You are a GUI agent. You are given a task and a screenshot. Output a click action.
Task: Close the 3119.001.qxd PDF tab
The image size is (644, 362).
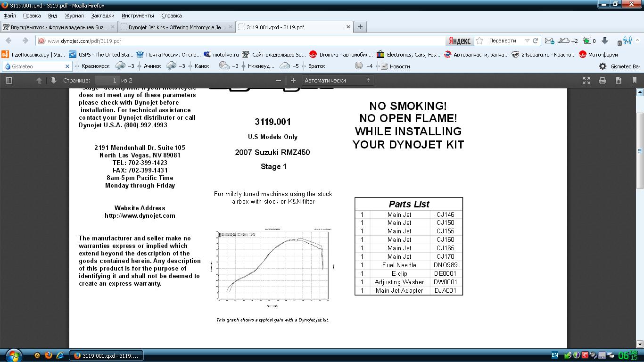(348, 27)
